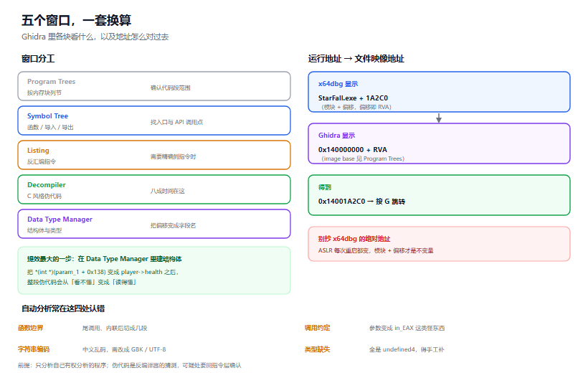Click the orange "调用约定" label
The image size is (588, 373).
coord(317,328)
